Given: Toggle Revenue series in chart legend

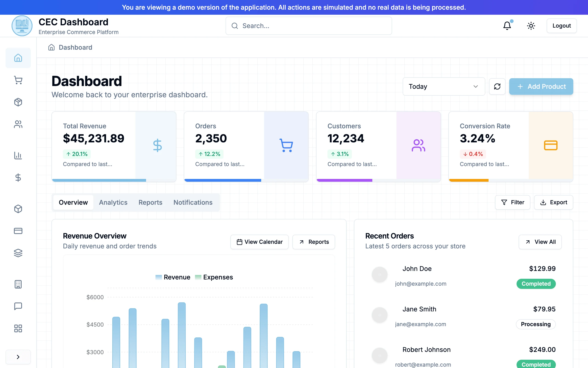Looking at the screenshot, I should point(173,277).
